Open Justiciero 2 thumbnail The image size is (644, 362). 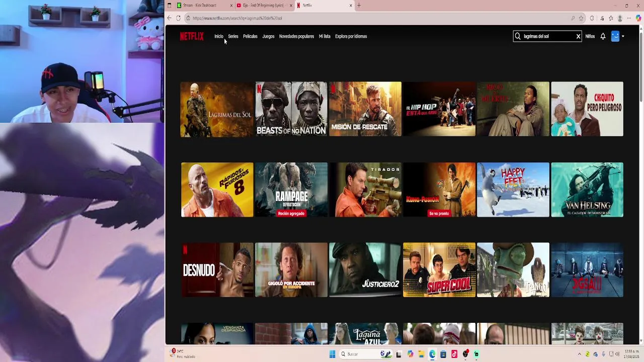coord(365,270)
